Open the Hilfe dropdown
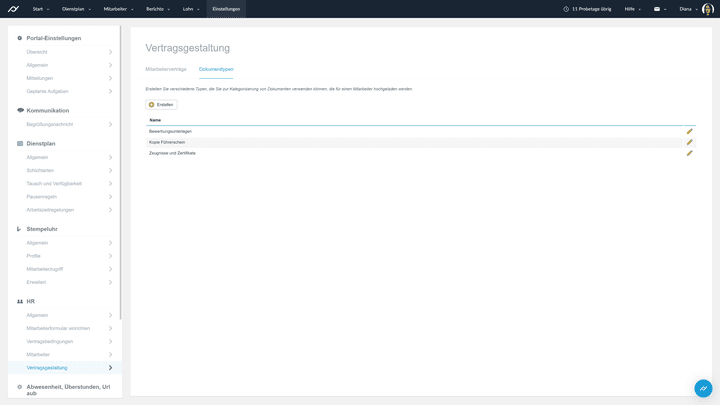Viewport: 720px width, 405px height. point(632,9)
